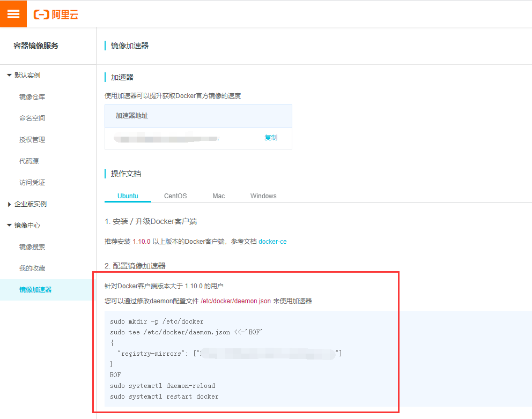Click the "registry-mirrors" line in code
The height and width of the screenshot is (419, 532).
pyautogui.click(x=230, y=354)
